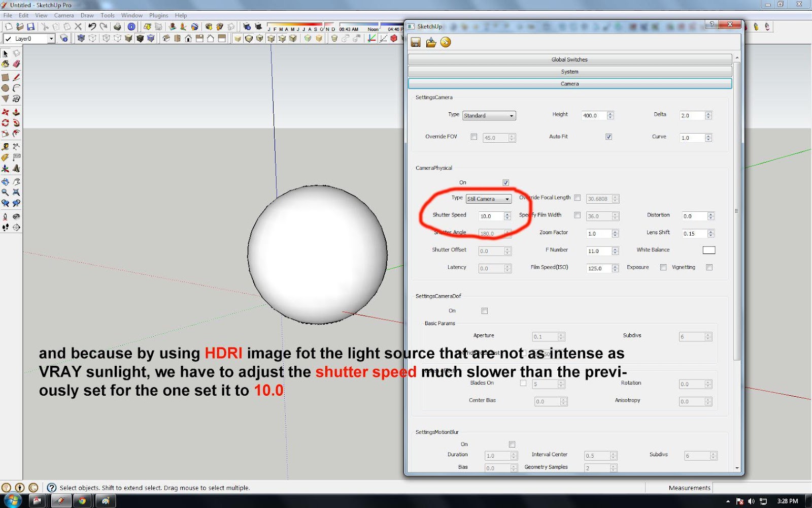Toggle the Vignetting checkbox off
The width and height of the screenshot is (812, 508).
coord(709,267)
